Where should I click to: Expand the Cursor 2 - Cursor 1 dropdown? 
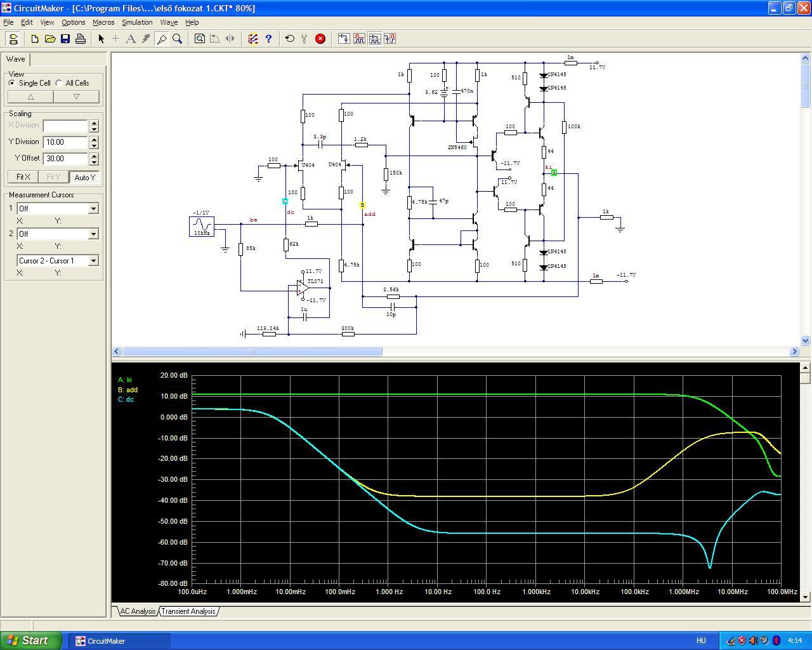click(x=93, y=261)
